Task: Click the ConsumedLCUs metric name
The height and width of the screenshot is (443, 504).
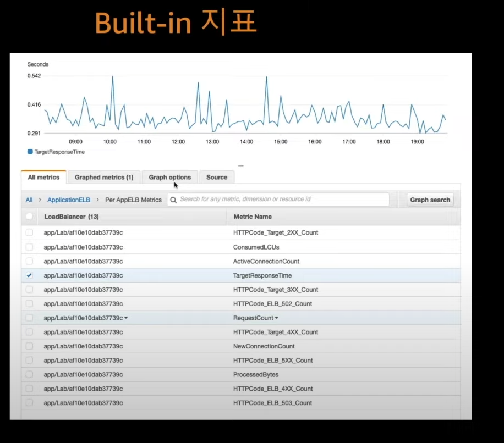Action: pos(256,247)
